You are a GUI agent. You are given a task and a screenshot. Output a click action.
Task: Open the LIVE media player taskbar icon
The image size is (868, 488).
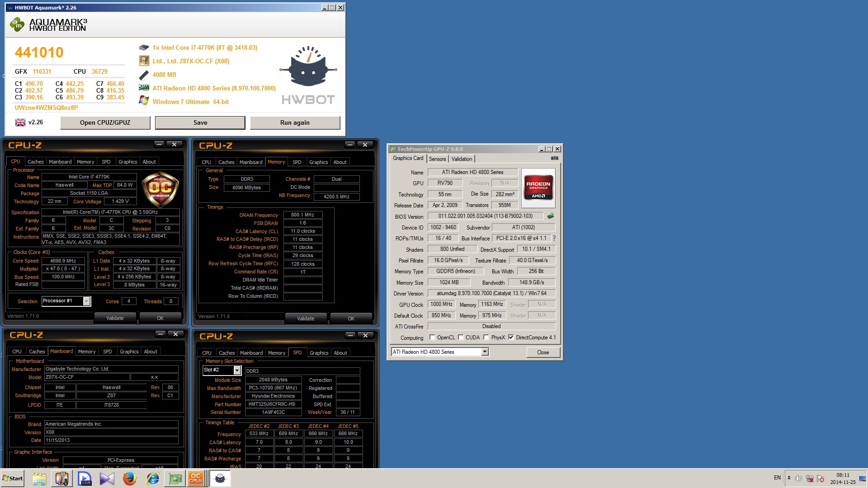[x=85, y=479]
